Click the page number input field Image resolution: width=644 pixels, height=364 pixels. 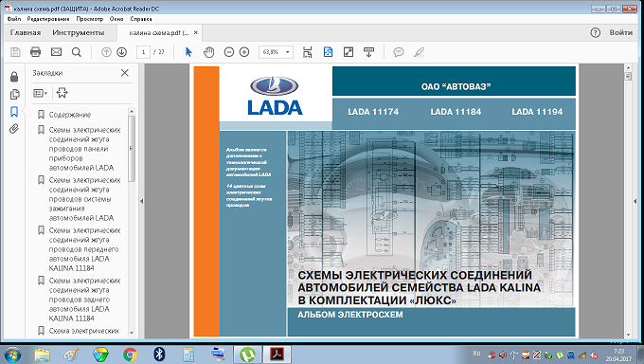click(x=143, y=52)
